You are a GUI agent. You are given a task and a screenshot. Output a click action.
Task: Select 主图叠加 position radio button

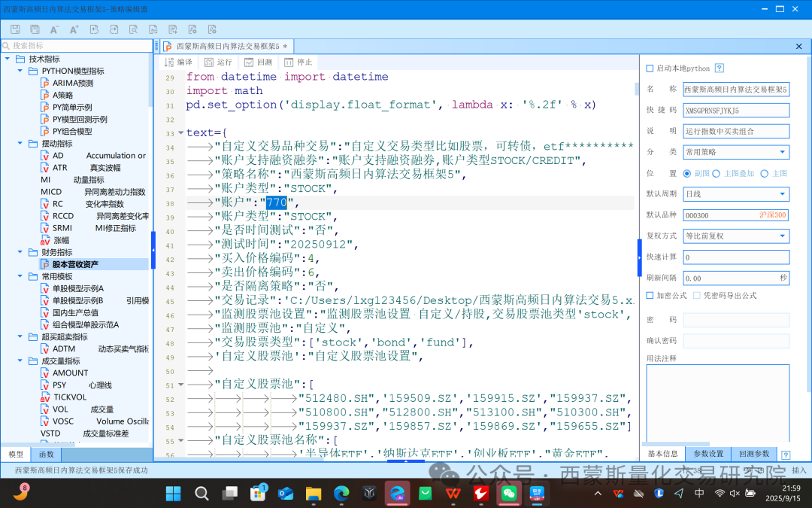(717, 173)
